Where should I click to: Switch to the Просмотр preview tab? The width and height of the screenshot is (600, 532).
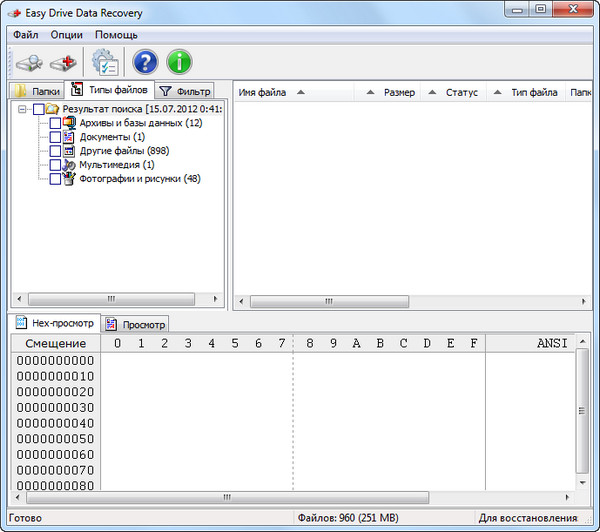[x=136, y=324]
